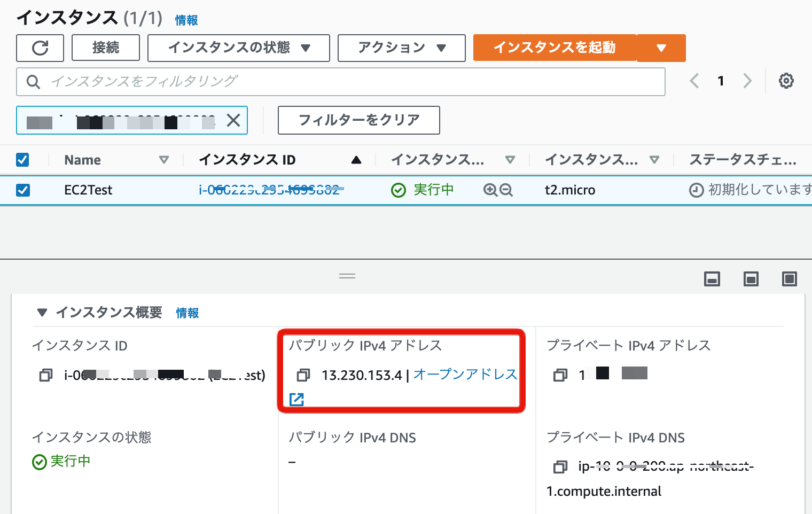Click page number 1 in pagination
This screenshot has height=514, width=812.
[x=721, y=81]
